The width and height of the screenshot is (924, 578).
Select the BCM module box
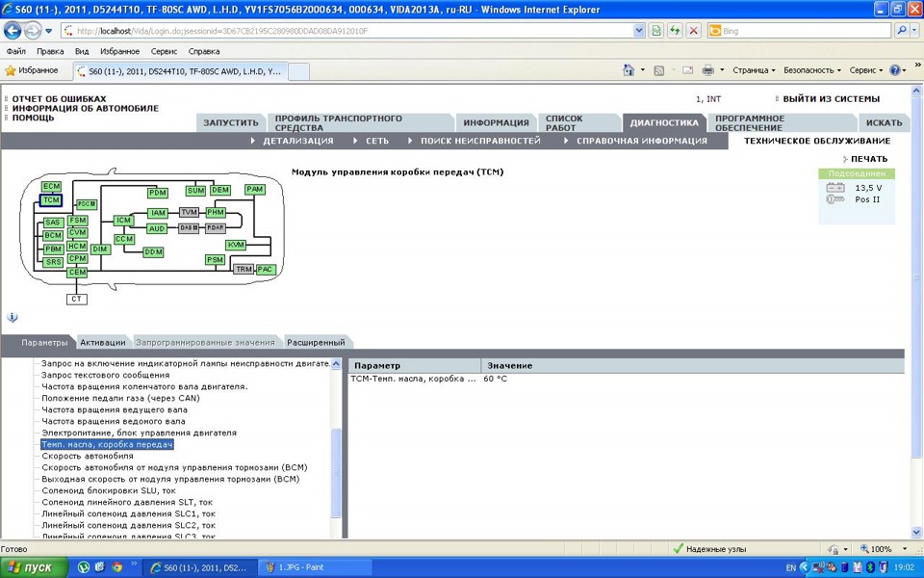point(53,235)
